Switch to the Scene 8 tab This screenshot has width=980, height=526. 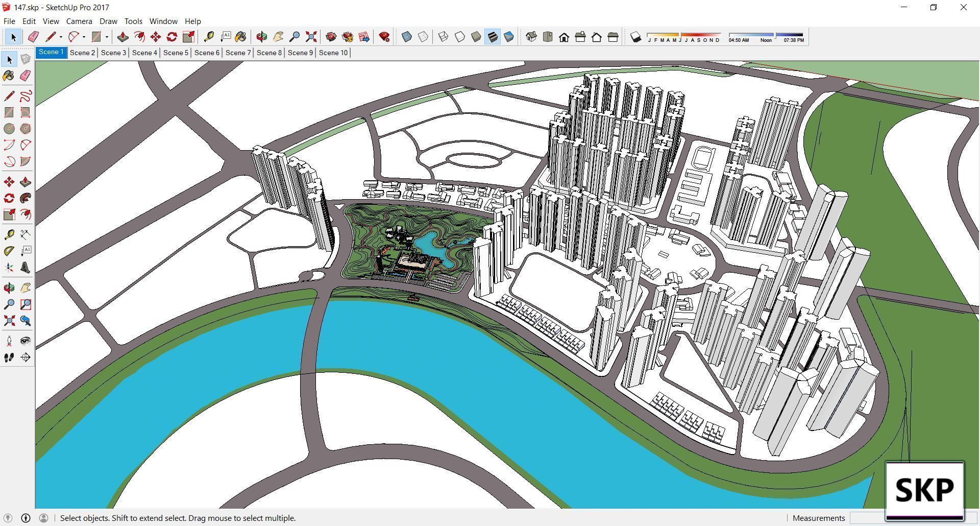click(x=269, y=53)
